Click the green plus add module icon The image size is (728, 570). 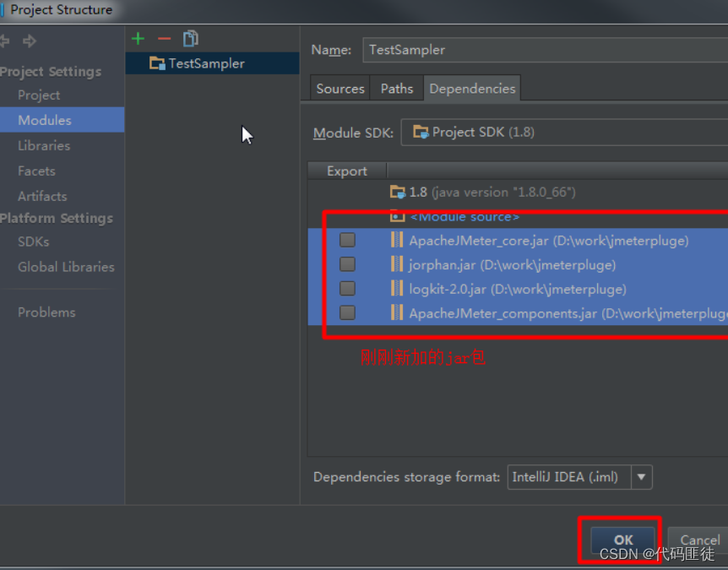pos(138,39)
